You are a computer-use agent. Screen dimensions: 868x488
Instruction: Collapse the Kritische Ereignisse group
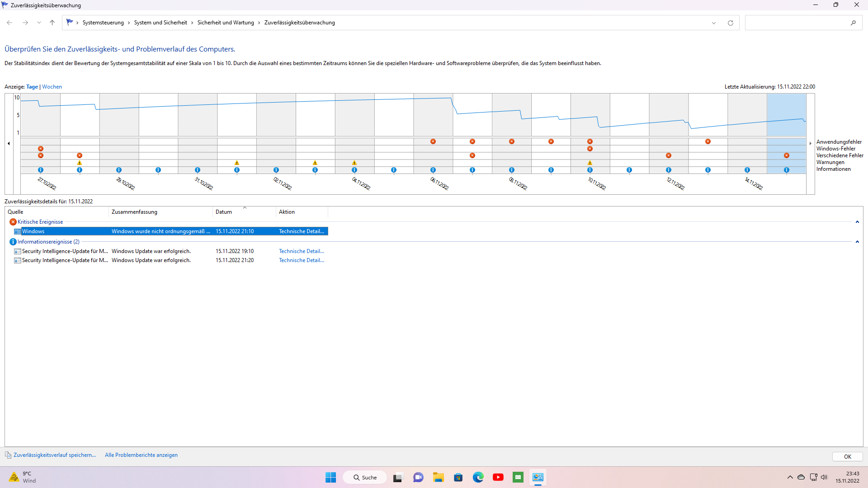(x=857, y=221)
